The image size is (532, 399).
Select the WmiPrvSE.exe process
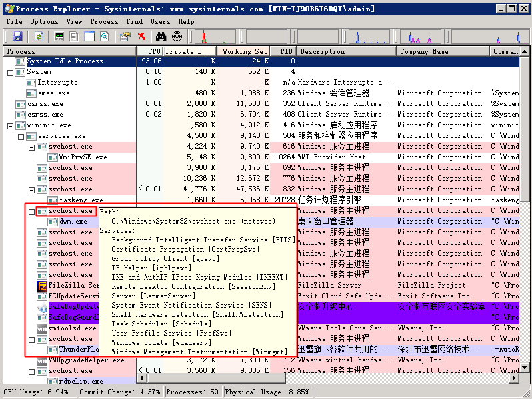click(83, 157)
